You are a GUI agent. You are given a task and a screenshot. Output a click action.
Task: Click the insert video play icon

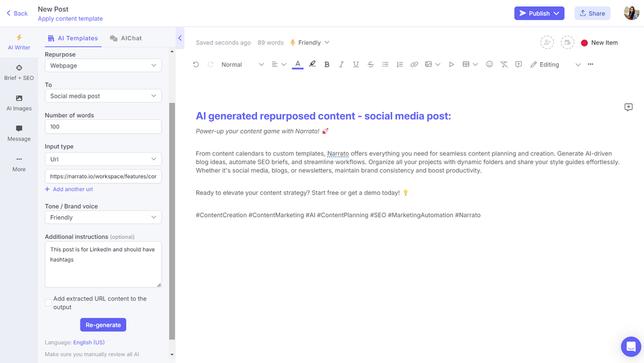point(451,64)
